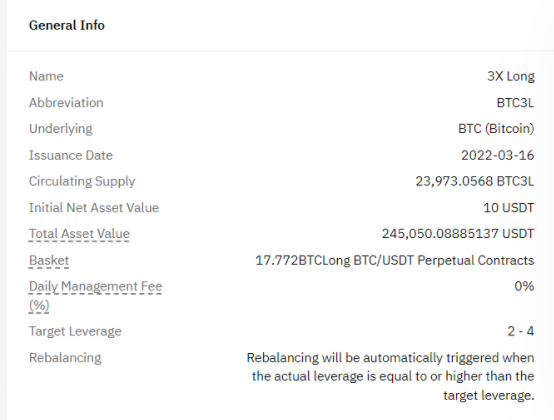This screenshot has width=554, height=420.
Task: Click the Circulating Supply label
Action: point(82,182)
